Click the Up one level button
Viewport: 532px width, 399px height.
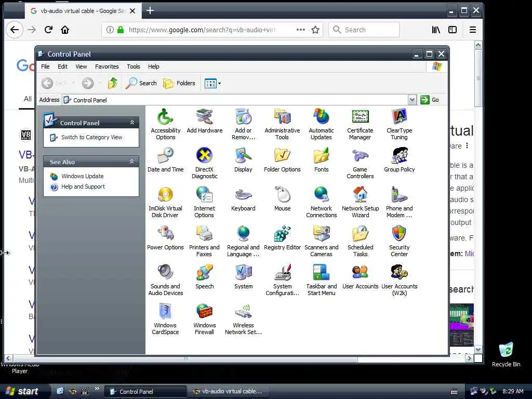point(113,83)
